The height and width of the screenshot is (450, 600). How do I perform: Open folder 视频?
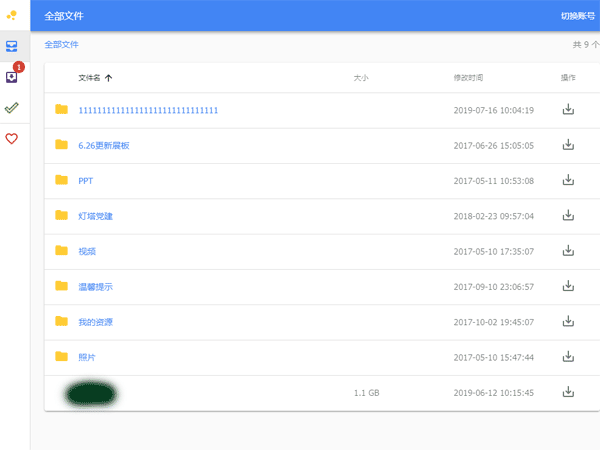tap(87, 251)
